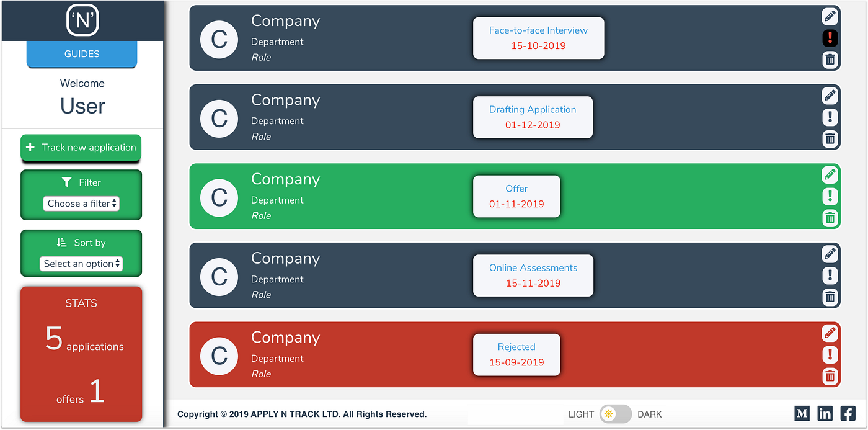The image size is (868, 430).
Task: Switch the theme toggle to DARK mode
Action: pos(615,414)
